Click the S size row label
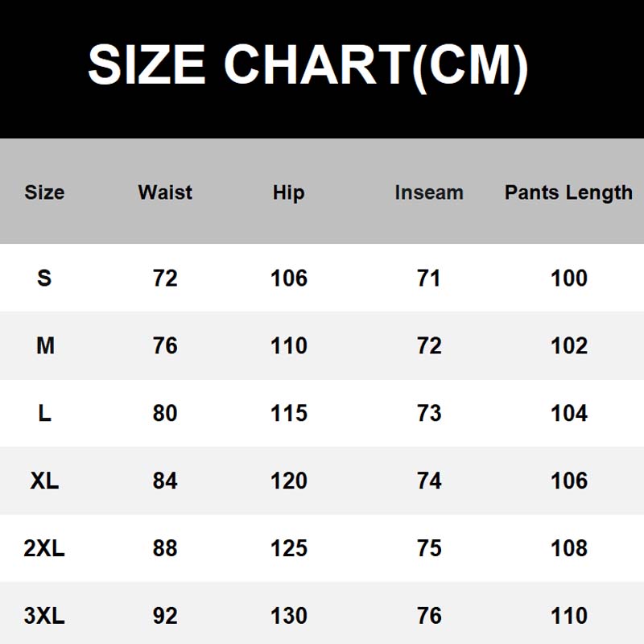This screenshot has width=644, height=644. point(44,278)
